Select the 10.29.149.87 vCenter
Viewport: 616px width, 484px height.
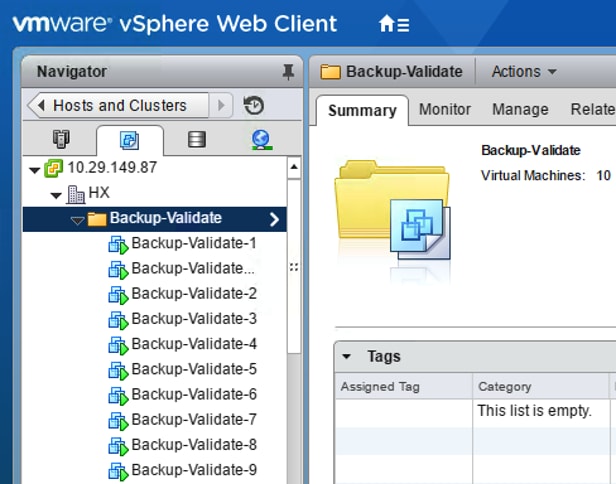(112, 167)
